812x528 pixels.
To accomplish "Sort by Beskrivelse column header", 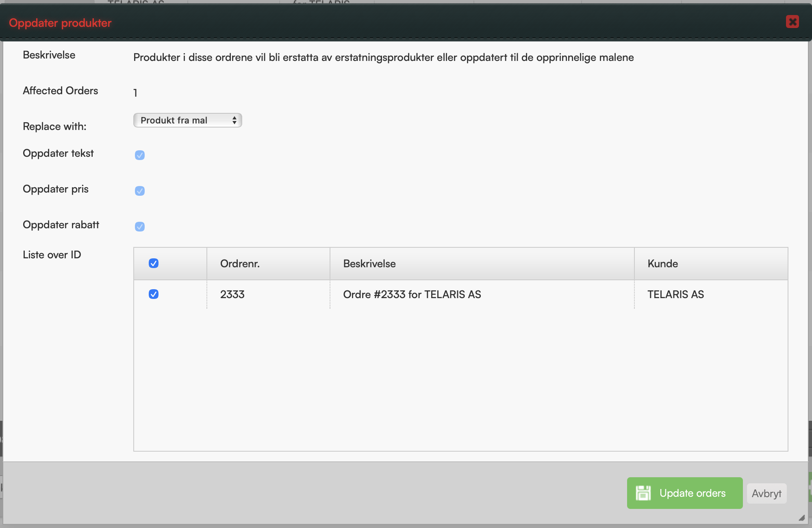I will (482, 264).
